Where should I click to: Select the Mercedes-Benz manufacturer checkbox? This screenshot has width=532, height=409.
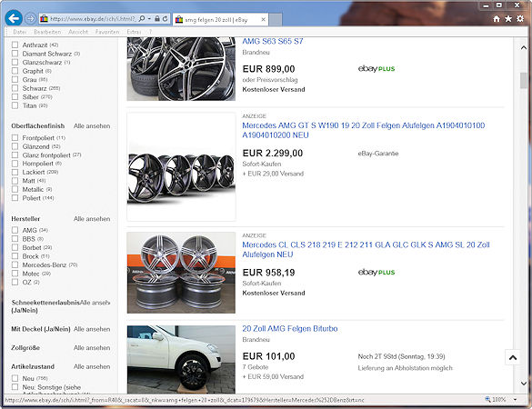click(15, 264)
